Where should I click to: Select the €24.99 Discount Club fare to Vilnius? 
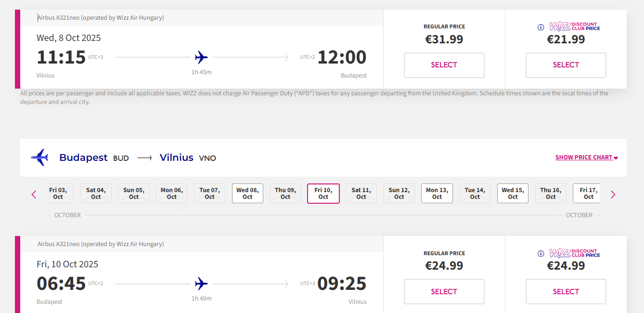click(566, 291)
